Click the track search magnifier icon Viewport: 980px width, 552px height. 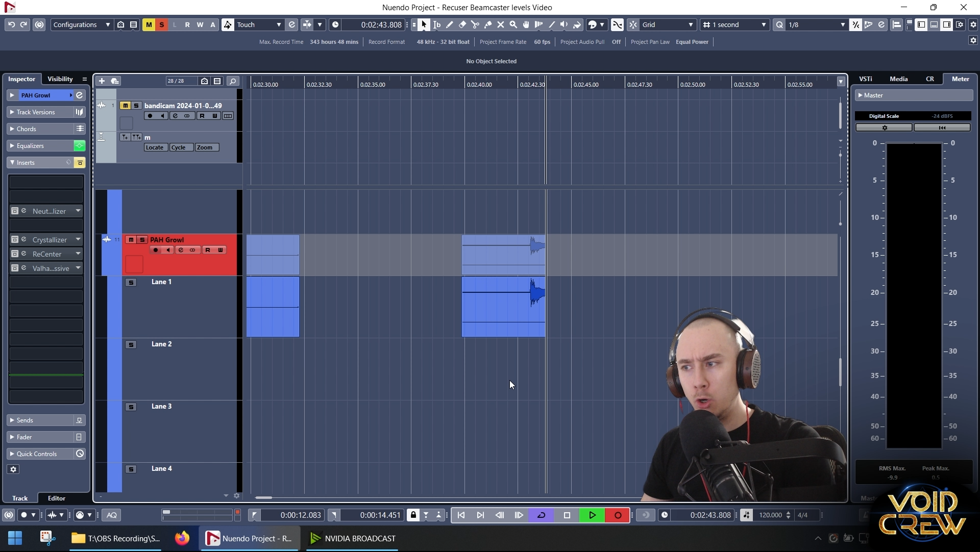click(233, 81)
